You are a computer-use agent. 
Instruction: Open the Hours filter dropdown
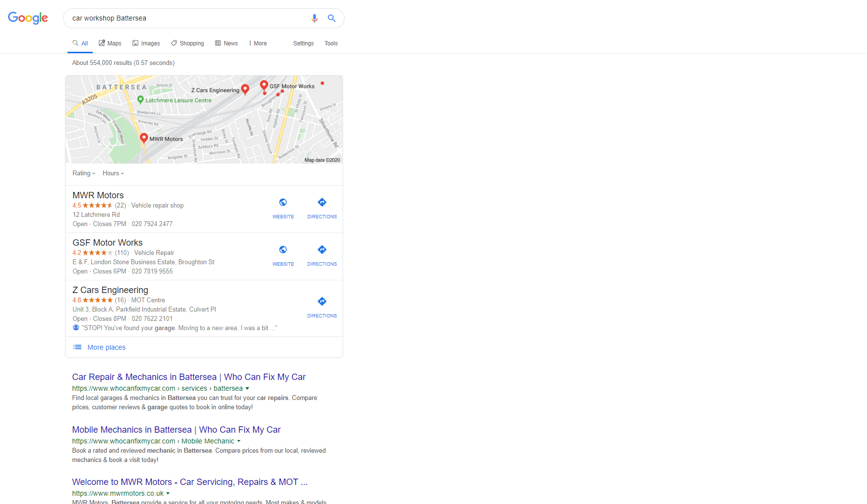[113, 173]
